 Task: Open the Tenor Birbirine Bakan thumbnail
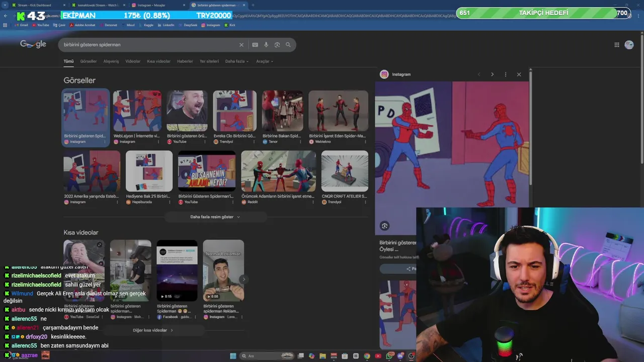pyautogui.click(x=282, y=111)
